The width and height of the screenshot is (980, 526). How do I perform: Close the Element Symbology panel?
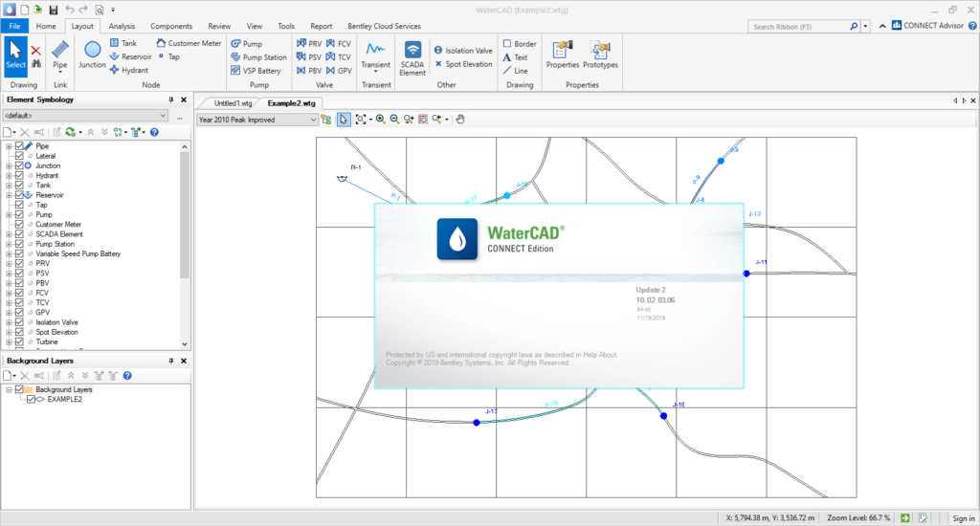coord(184,100)
